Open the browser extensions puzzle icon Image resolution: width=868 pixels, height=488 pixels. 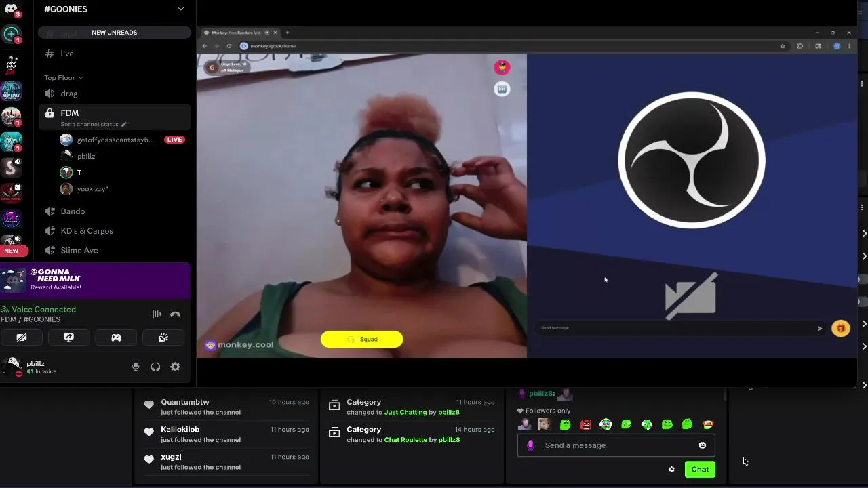pyautogui.click(x=800, y=46)
